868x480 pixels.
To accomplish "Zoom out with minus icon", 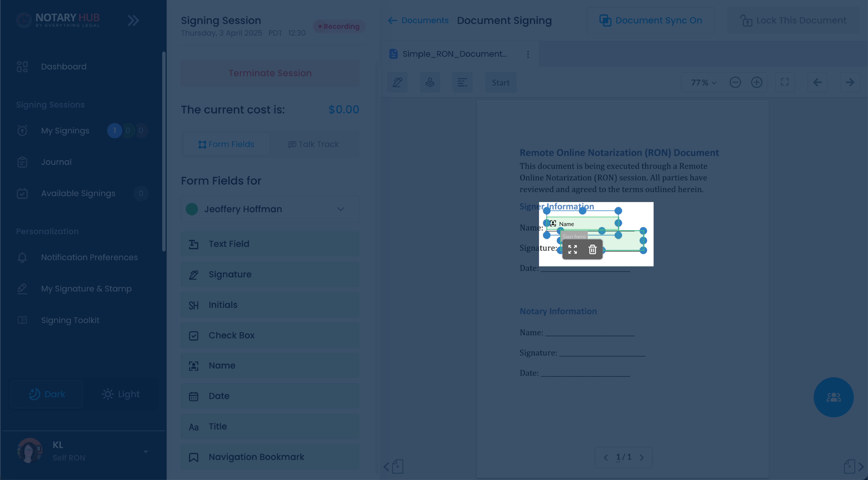I will pyautogui.click(x=735, y=82).
